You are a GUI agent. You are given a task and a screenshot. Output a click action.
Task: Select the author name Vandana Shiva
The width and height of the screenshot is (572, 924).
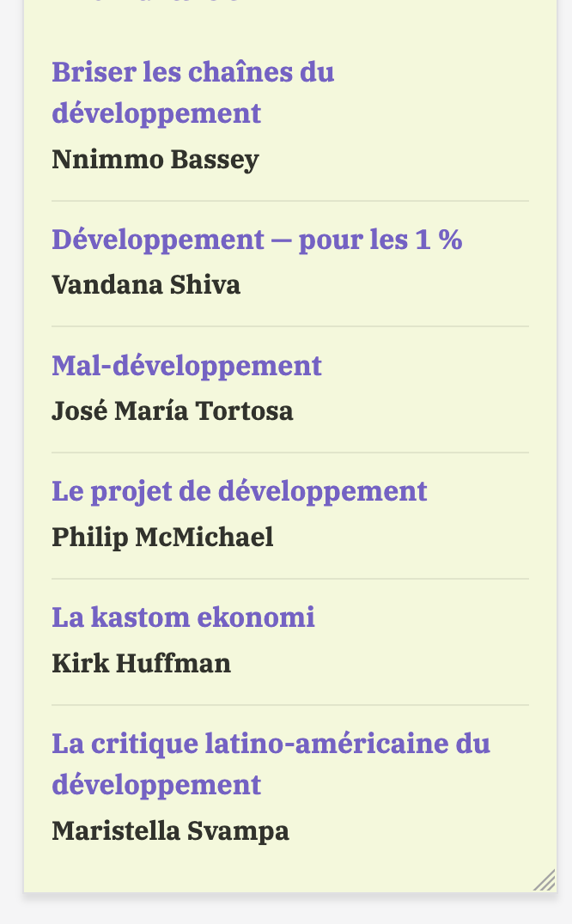pyautogui.click(x=146, y=285)
